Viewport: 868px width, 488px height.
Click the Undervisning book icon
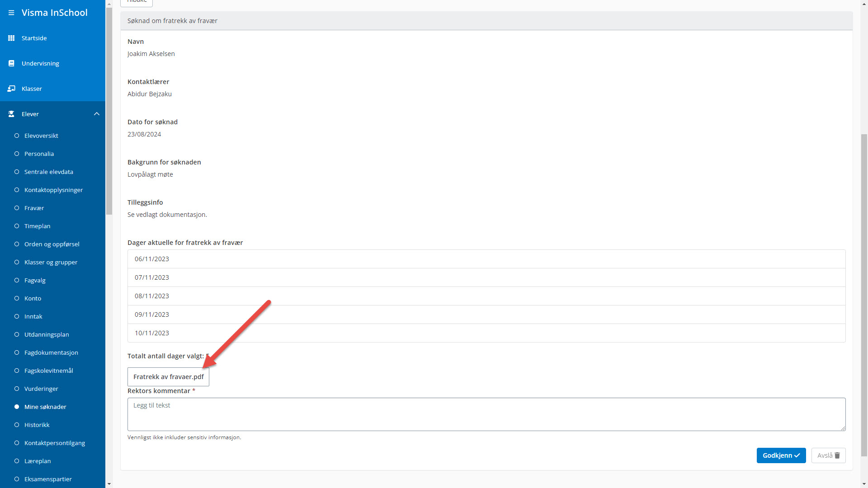pyautogui.click(x=11, y=63)
